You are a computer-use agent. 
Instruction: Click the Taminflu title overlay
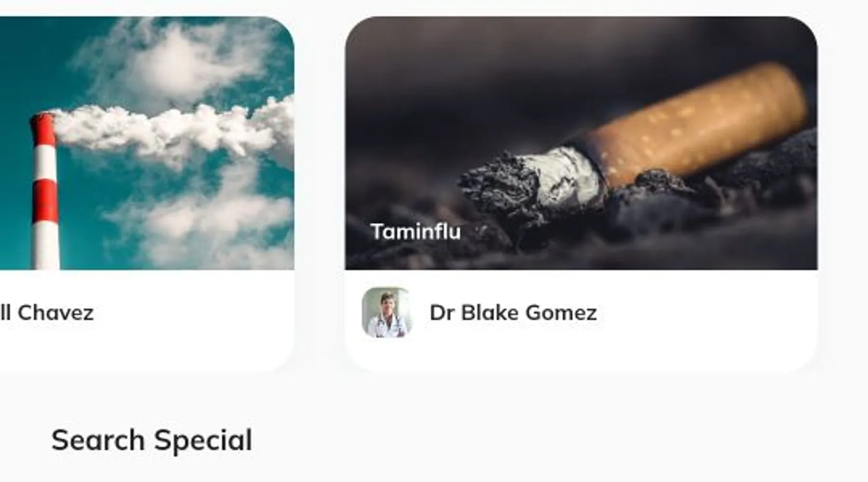(416, 232)
